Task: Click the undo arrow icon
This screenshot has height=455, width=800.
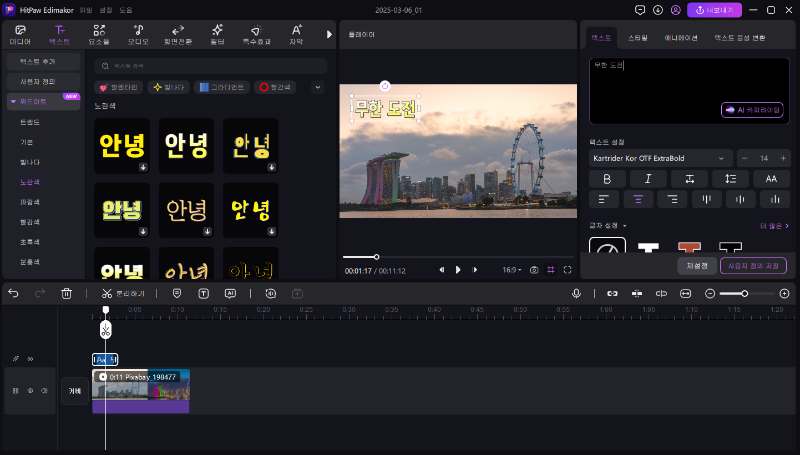Action: point(13,293)
